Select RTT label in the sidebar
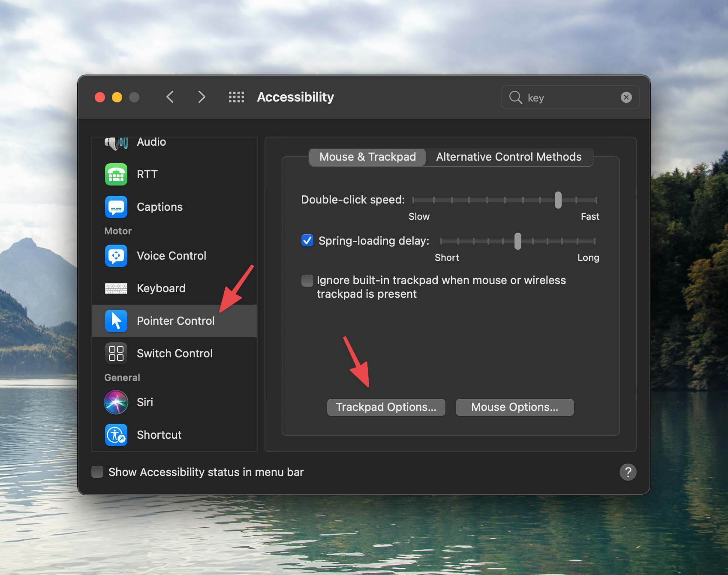Image resolution: width=728 pixels, height=575 pixels. pos(147,174)
